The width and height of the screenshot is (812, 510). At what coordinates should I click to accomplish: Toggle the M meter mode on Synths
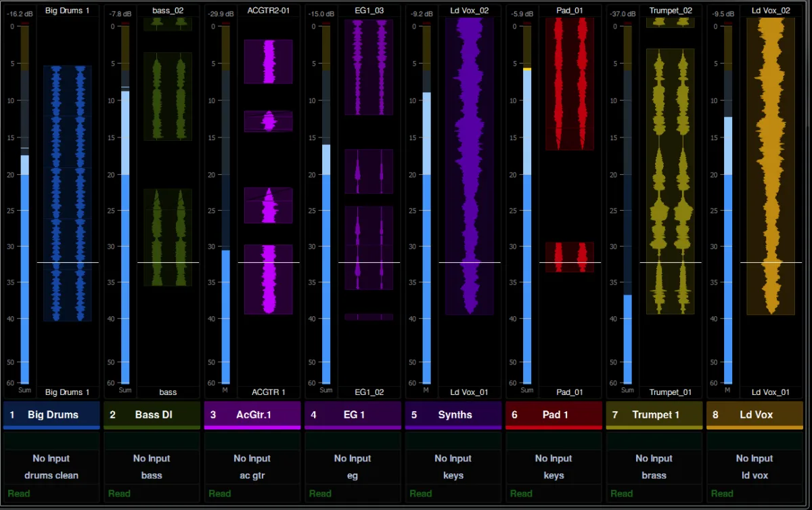pyautogui.click(x=426, y=390)
